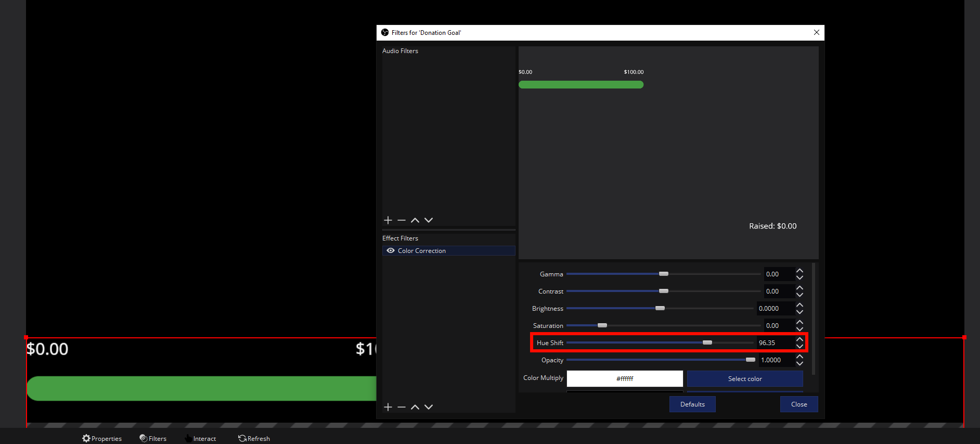Viewport: 980px width, 444px height.
Task: Click the Gamma value field
Action: (x=779, y=274)
